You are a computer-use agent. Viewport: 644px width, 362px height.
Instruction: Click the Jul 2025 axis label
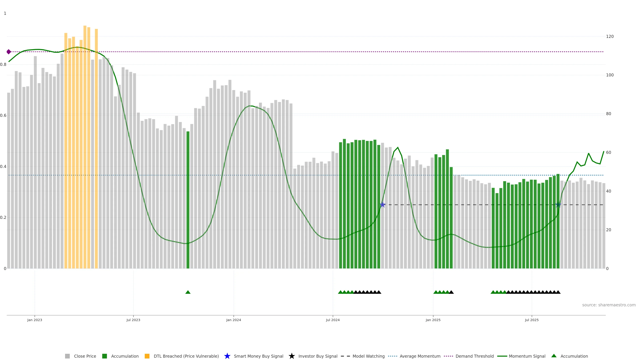(531, 320)
